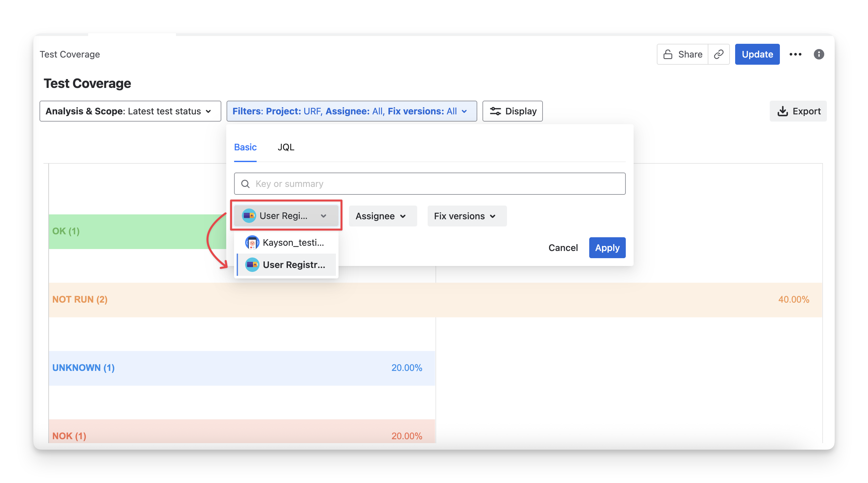Click the info circle icon

[x=818, y=54]
